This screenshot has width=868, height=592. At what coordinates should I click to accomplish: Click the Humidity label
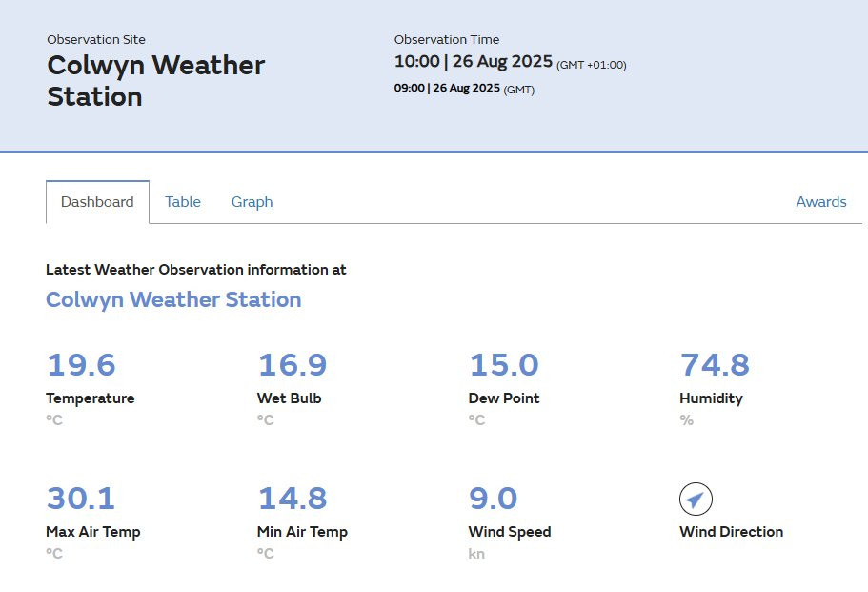point(712,398)
